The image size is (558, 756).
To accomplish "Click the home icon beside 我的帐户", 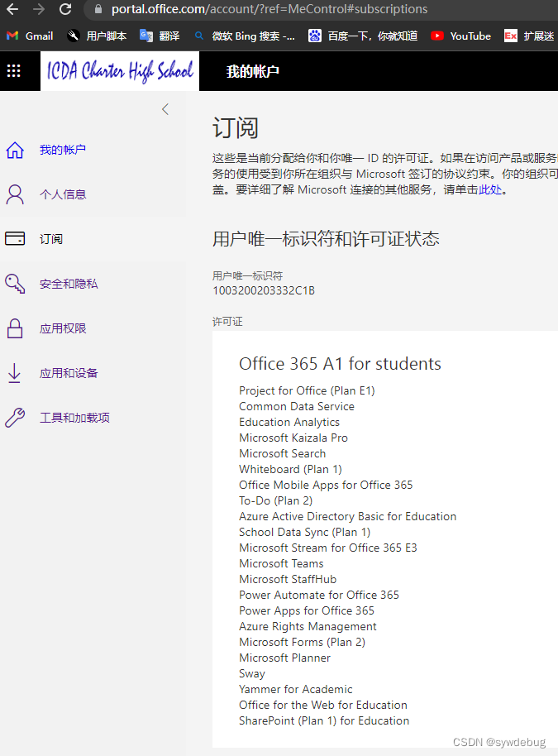I will click(x=15, y=150).
